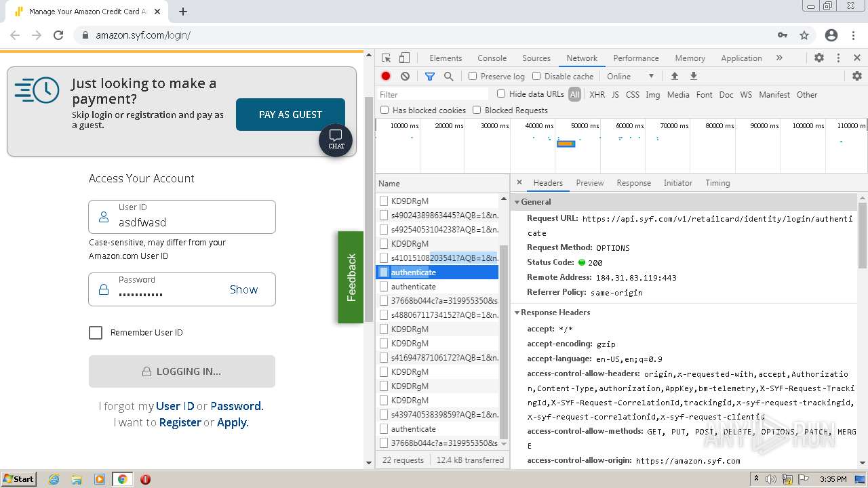The width and height of the screenshot is (868, 488).
Task: Stop recording network log
Action: pyautogui.click(x=386, y=77)
